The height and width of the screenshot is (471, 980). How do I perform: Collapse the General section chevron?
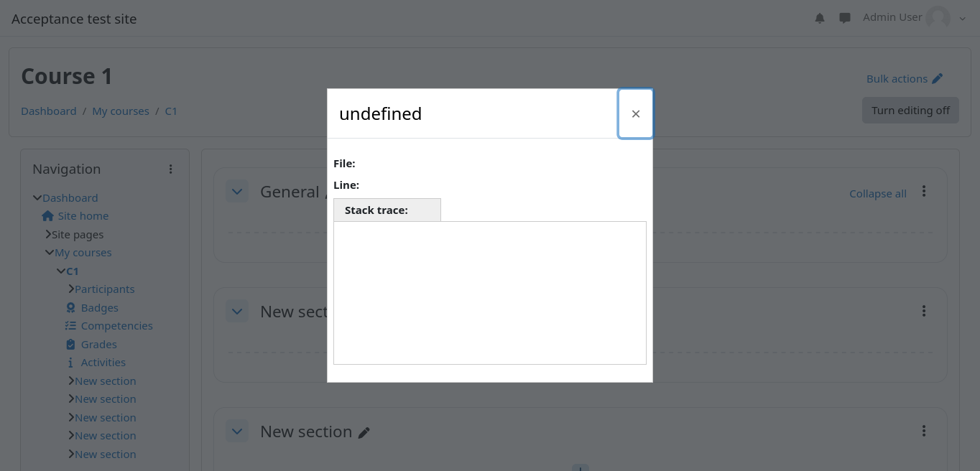[237, 192]
